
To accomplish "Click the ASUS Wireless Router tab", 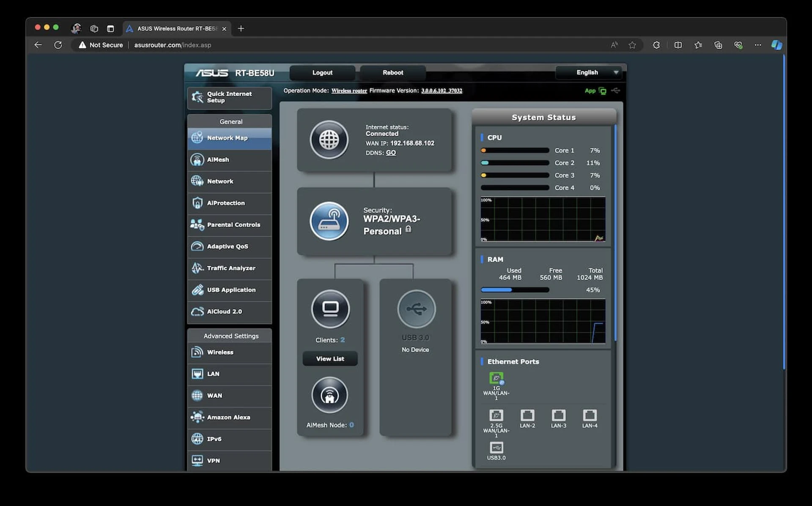I will pos(177,29).
